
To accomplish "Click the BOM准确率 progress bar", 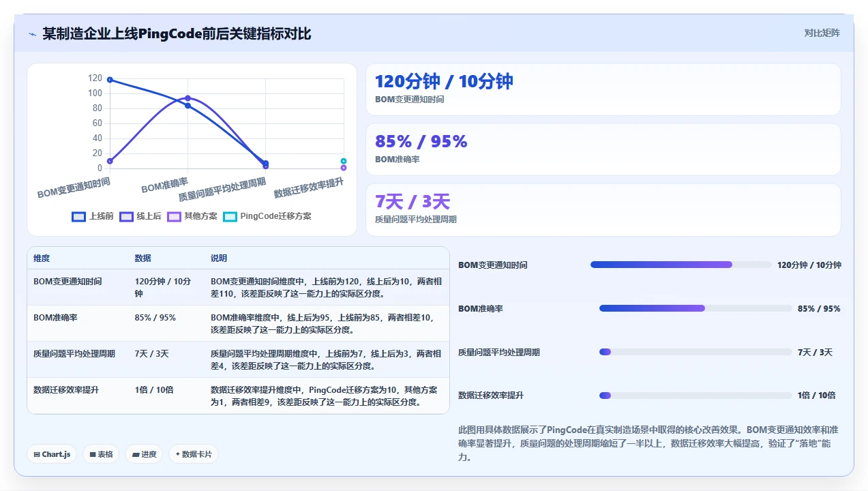I will [695, 308].
